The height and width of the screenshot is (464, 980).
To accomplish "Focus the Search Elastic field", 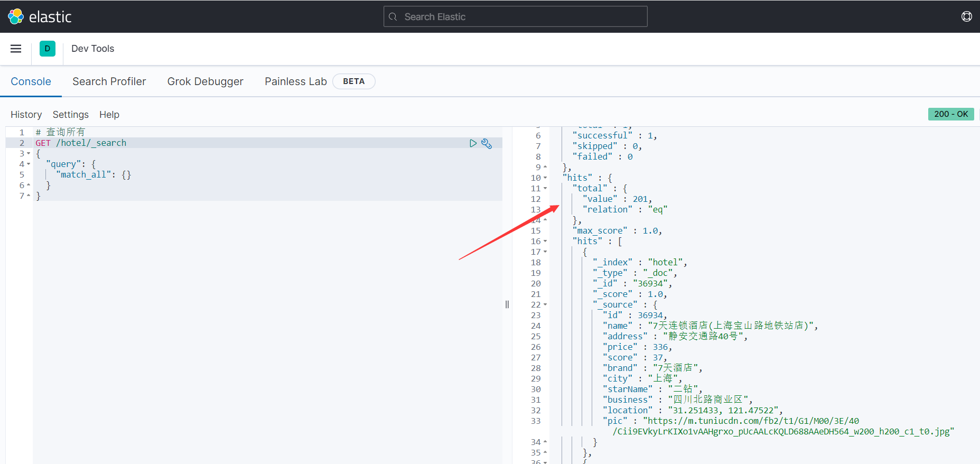I will (x=515, y=16).
